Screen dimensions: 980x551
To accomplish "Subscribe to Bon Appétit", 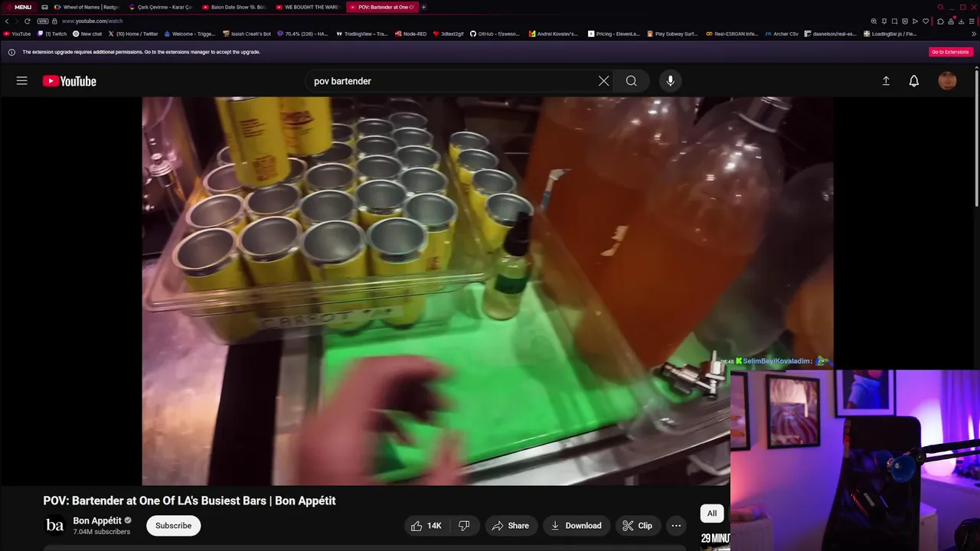I will (173, 526).
